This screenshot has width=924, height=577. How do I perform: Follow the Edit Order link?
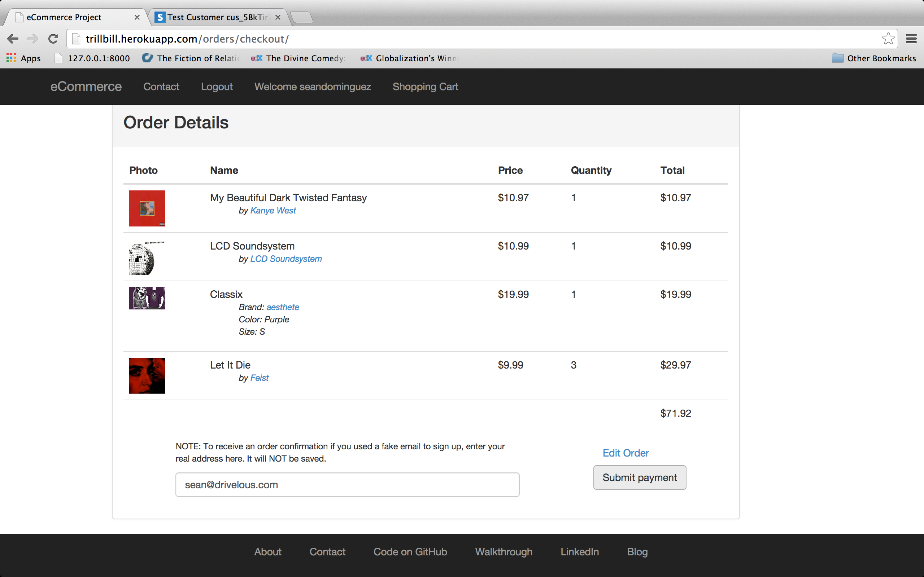tap(626, 453)
